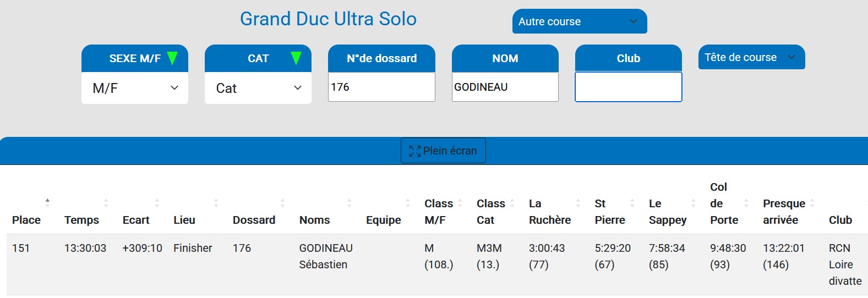Sort results by Temps column arrows
Viewport: 868px width, 298px height.
tap(106, 203)
